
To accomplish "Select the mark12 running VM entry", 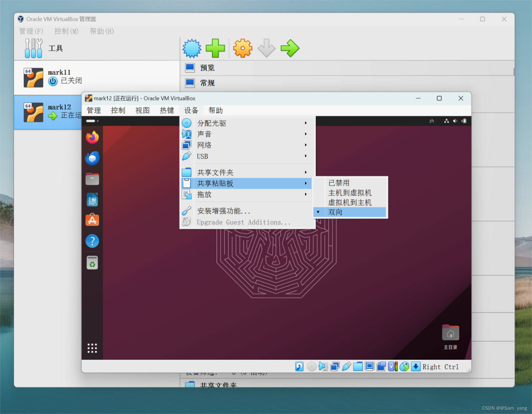I will pyautogui.click(x=48, y=112).
